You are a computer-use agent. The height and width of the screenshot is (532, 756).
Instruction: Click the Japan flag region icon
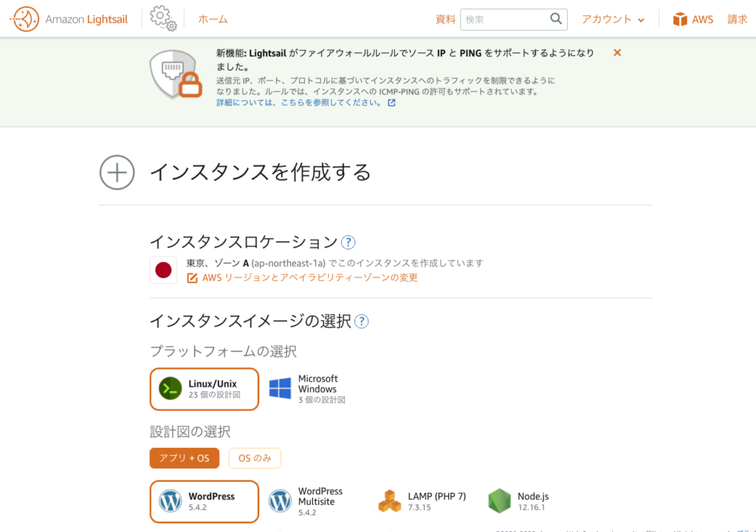pyautogui.click(x=163, y=270)
